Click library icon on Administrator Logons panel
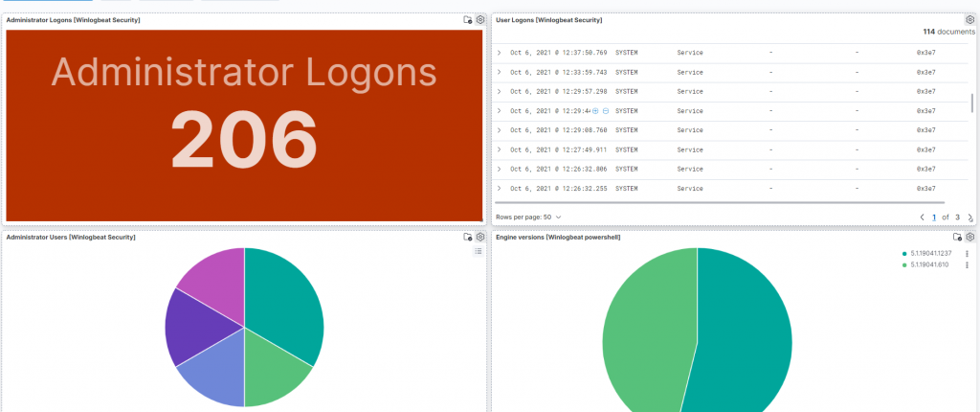This screenshot has height=412, width=980. pyautogui.click(x=467, y=20)
